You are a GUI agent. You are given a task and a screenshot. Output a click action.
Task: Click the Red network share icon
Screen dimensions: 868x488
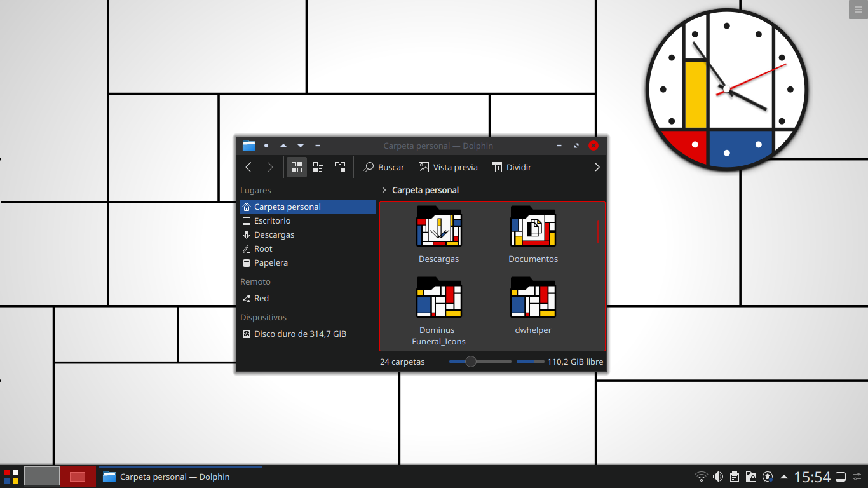click(x=247, y=298)
